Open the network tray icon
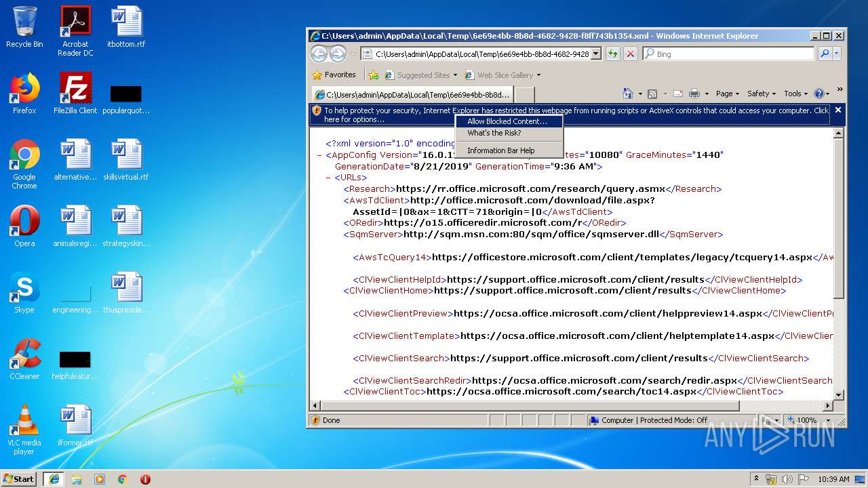Screen dimensions: 868x488 771,479
